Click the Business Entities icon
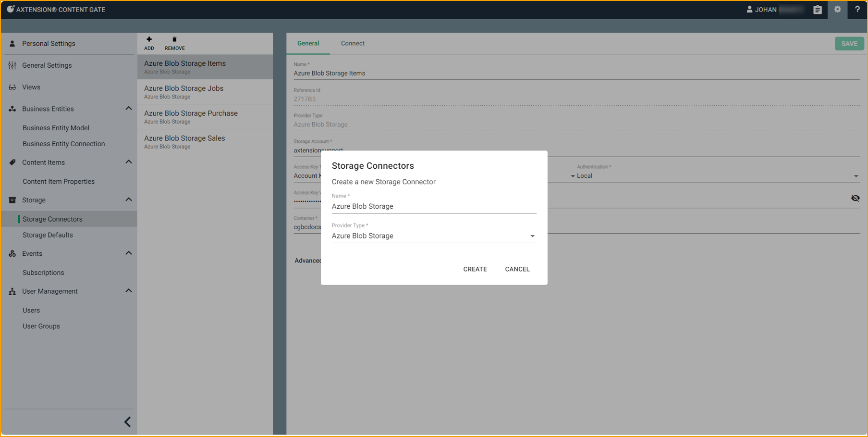Viewport: 868px width, 437px height. coord(12,109)
